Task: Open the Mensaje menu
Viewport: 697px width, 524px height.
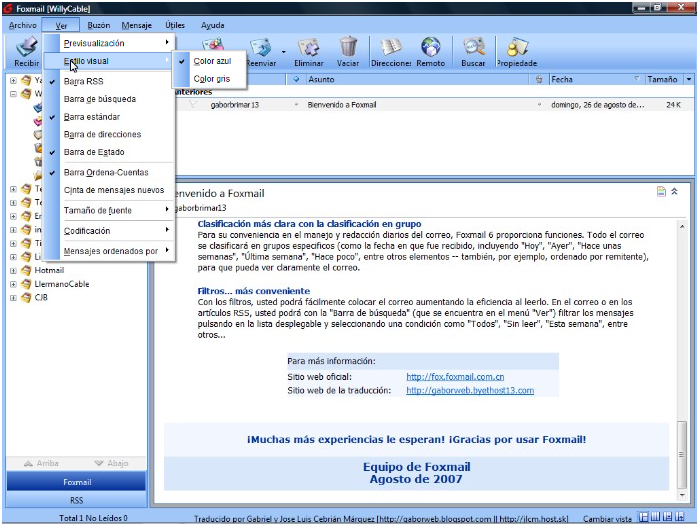Action: point(136,25)
